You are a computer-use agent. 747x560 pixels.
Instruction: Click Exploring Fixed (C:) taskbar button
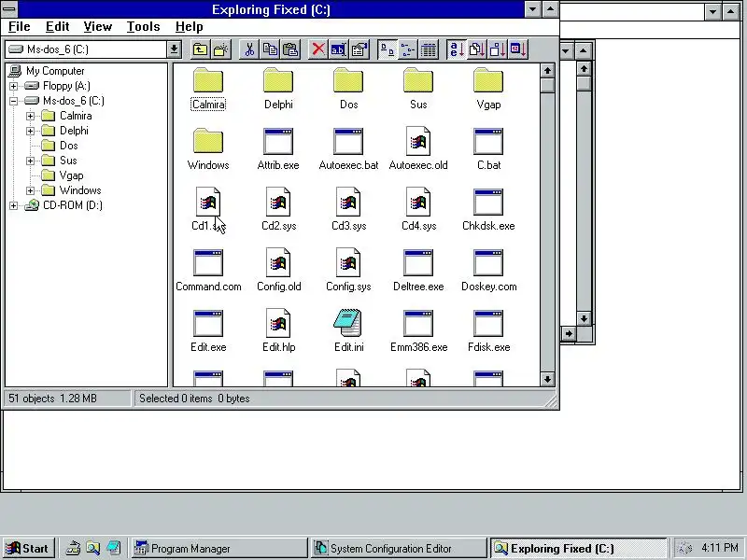pyautogui.click(x=578, y=549)
